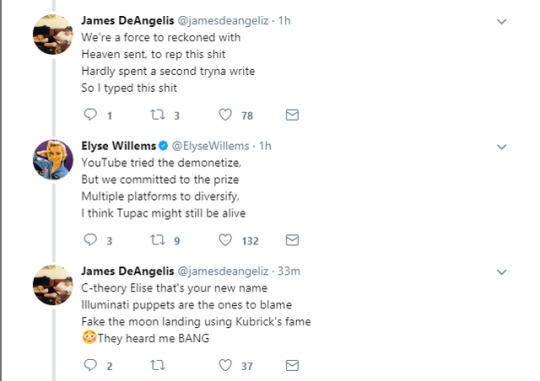Expand options chevron on Elyse Willems' tweet
This screenshot has height=381, width=540.
pyautogui.click(x=502, y=147)
